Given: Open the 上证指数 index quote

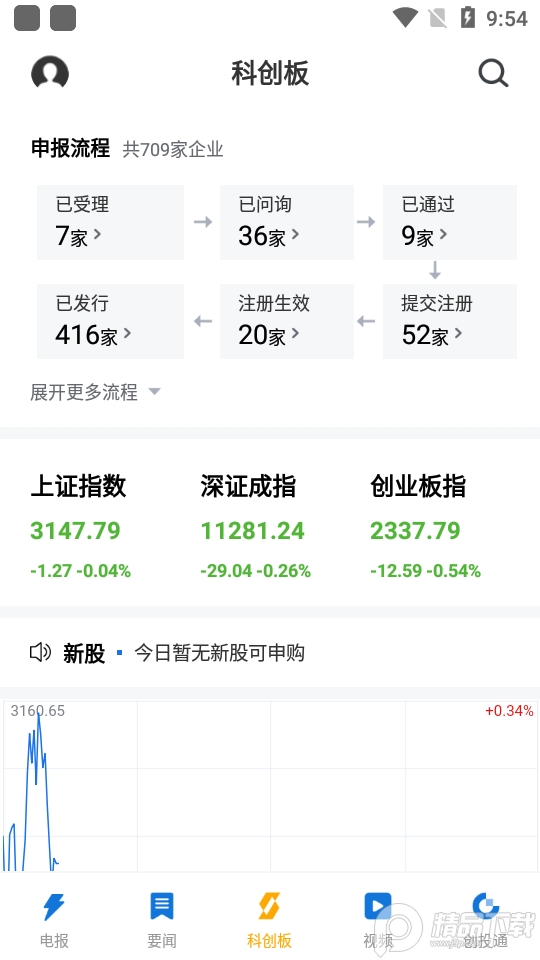Looking at the screenshot, I should point(80,528).
